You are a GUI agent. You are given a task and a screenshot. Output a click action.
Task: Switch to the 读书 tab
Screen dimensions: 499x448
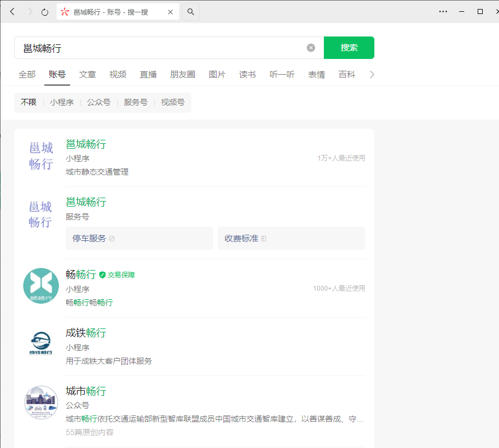coord(248,75)
